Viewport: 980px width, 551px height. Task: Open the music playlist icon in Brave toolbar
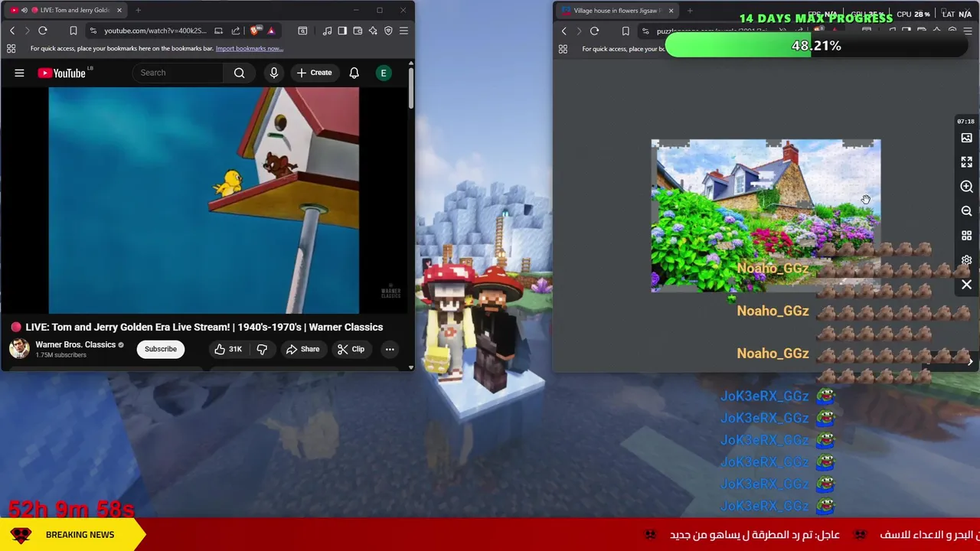327,31
